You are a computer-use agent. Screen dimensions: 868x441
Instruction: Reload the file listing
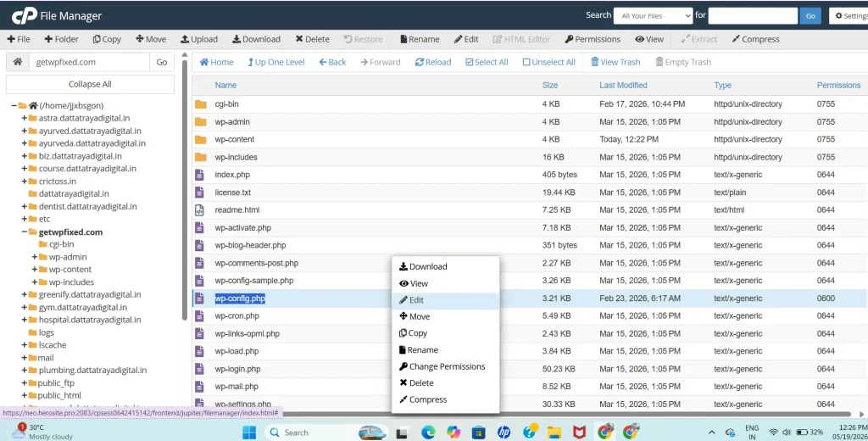click(x=433, y=62)
